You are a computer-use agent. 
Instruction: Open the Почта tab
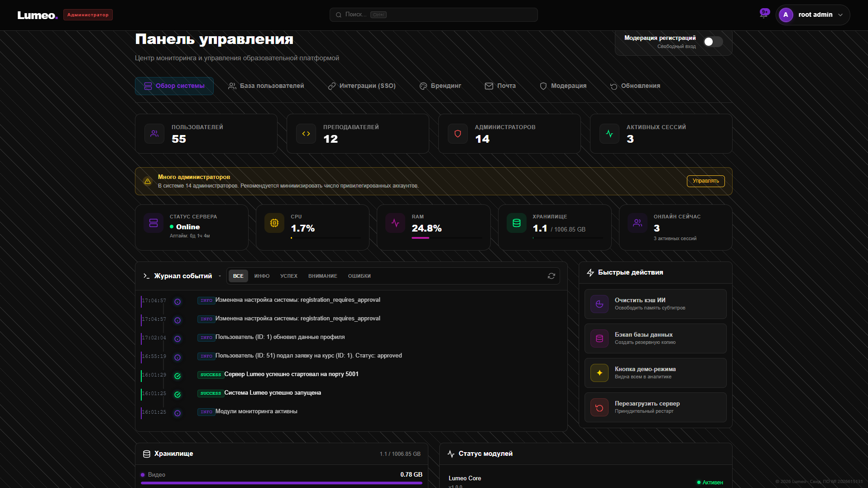(x=500, y=86)
